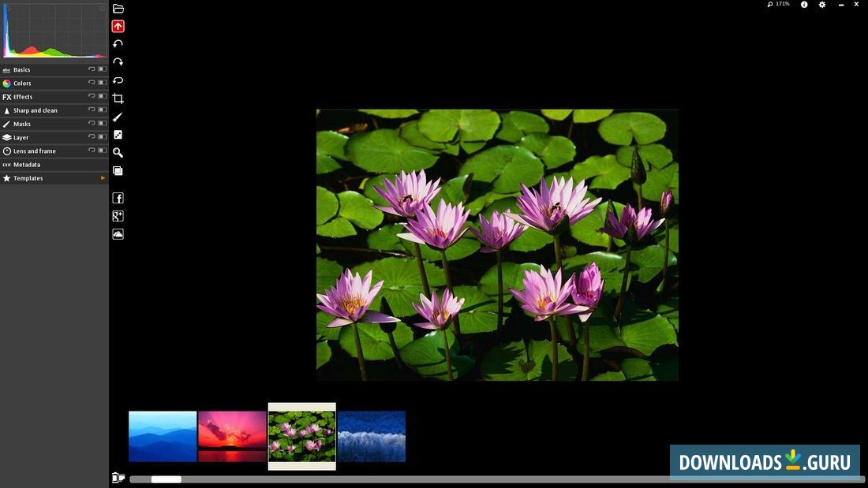Reset the Lens and frame adjustments

point(92,151)
